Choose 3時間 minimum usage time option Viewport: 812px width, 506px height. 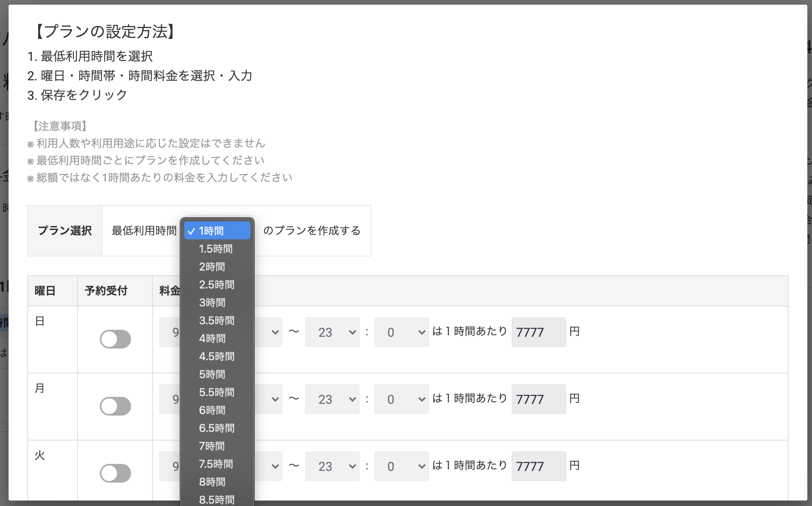(x=212, y=303)
